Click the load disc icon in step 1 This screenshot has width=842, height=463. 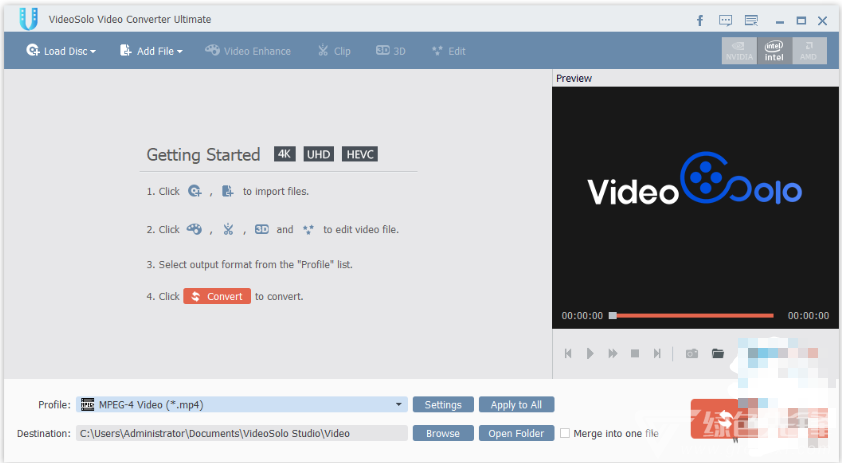194,191
